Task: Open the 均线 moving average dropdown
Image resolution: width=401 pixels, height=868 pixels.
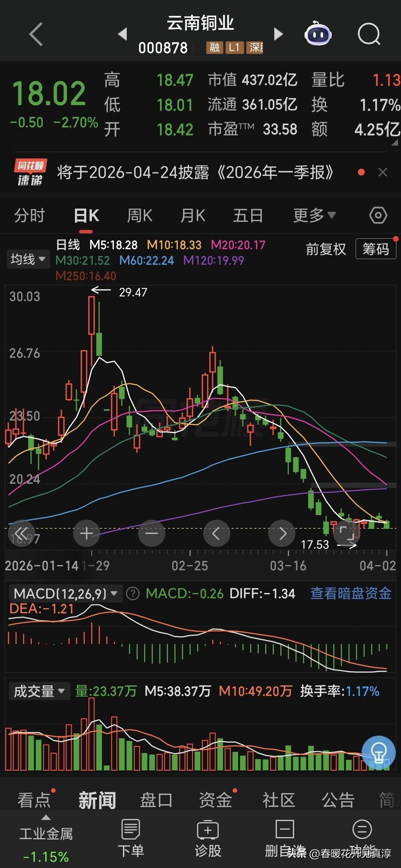Action: (28, 259)
